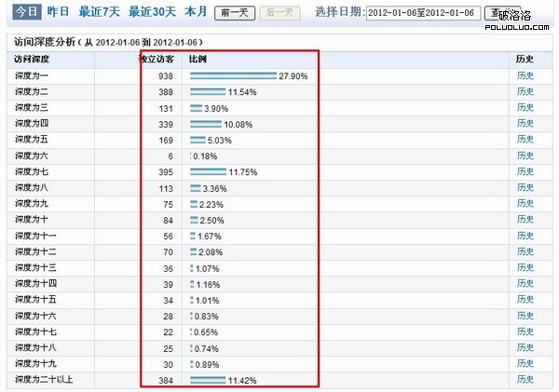Click the 比例 column header
Image resolution: width=559 pixels, height=392 pixels.
(198, 60)
